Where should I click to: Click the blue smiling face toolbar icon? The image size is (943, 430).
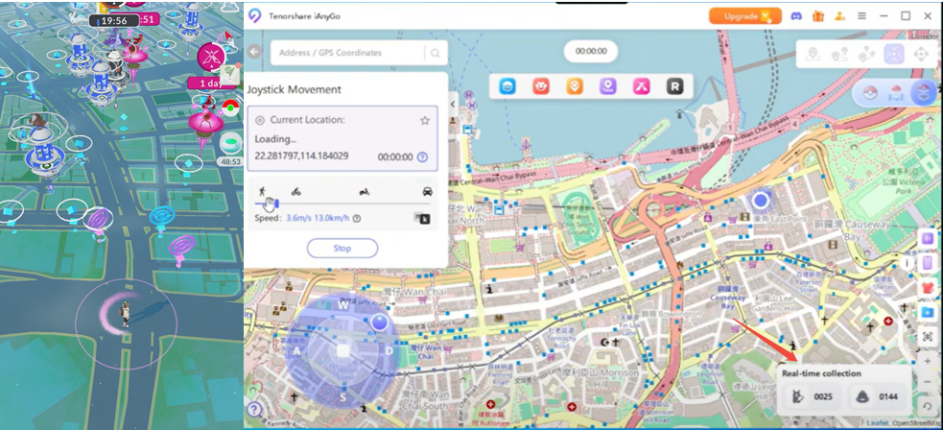(508, 87)
